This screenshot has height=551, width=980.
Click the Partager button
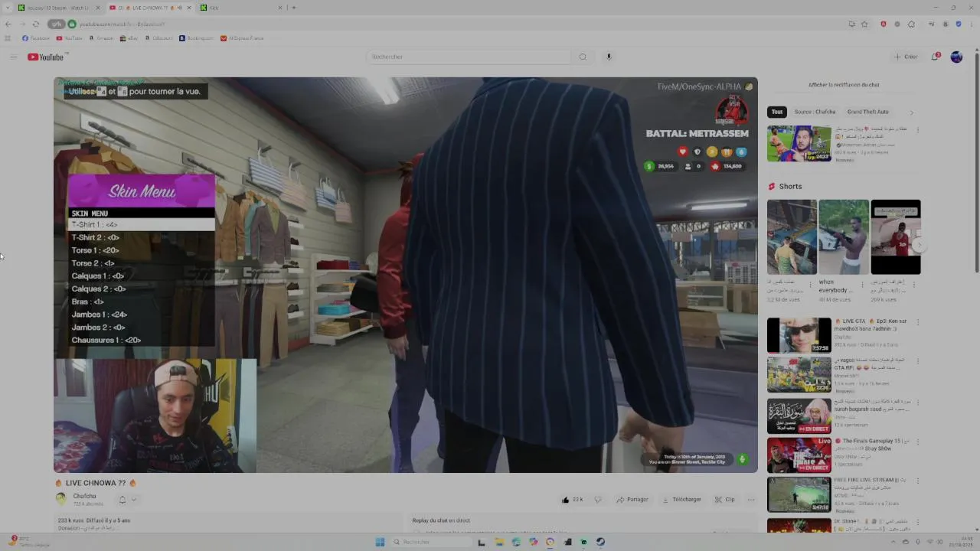pyautogui.click(x=632, y=500)
